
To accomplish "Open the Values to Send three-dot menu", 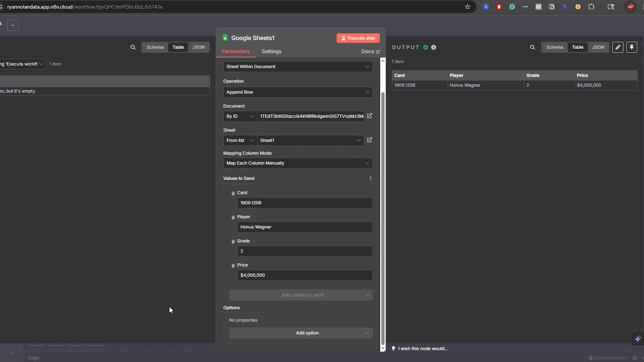I will point(371,178).
